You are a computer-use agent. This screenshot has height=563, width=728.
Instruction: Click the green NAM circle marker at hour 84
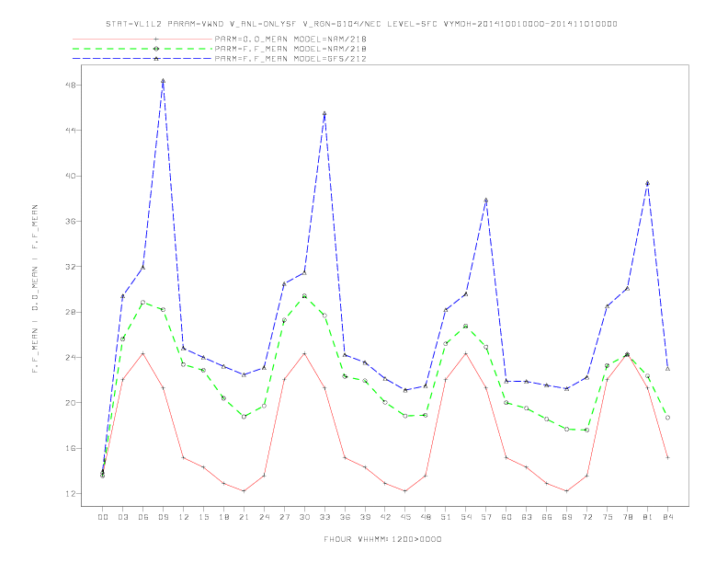tap(667, 418)
